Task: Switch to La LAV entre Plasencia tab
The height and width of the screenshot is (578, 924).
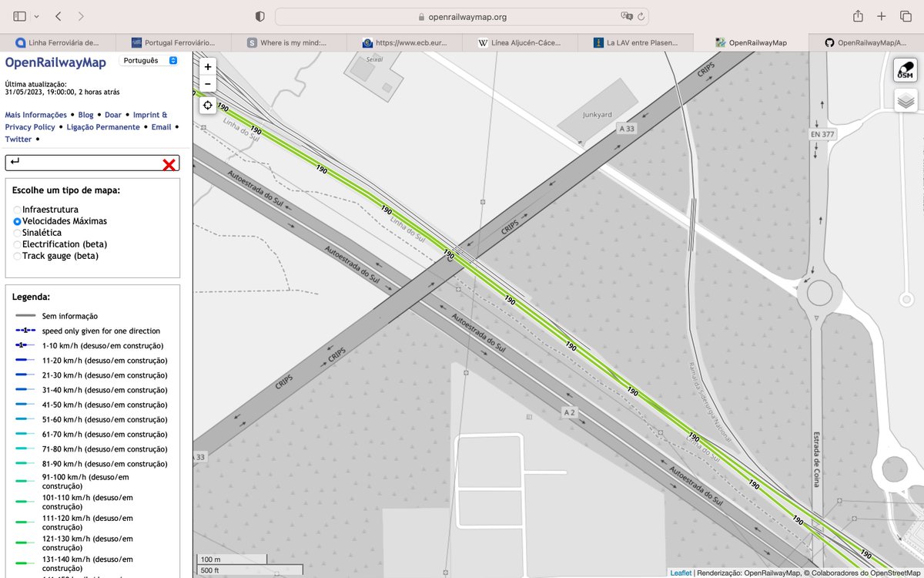Action: 635,43
